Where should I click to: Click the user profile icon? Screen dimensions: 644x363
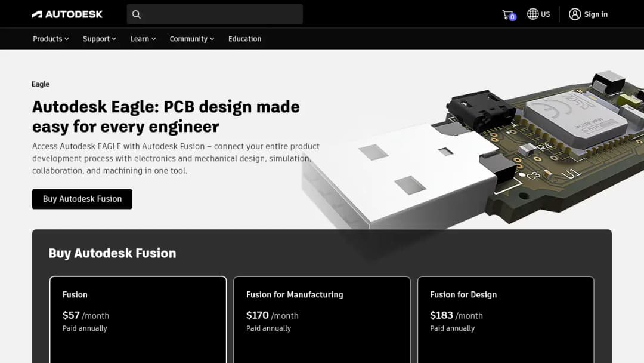(x=575, y=14)
